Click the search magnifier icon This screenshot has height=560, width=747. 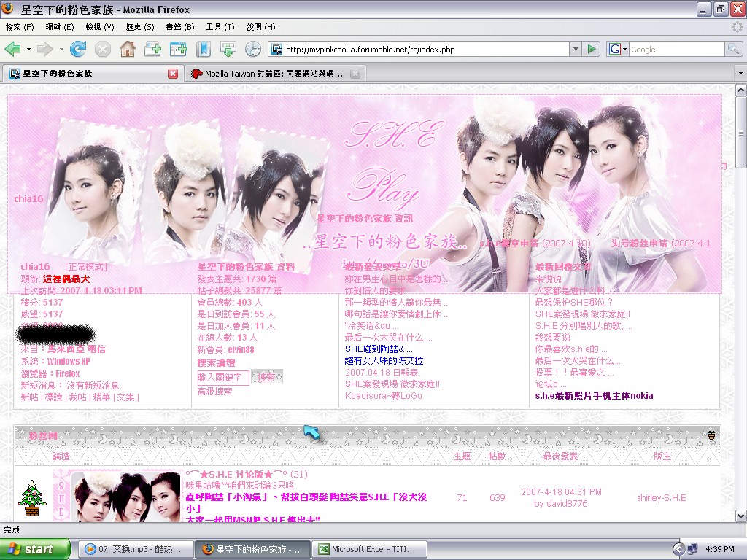(x=733, y=50)
